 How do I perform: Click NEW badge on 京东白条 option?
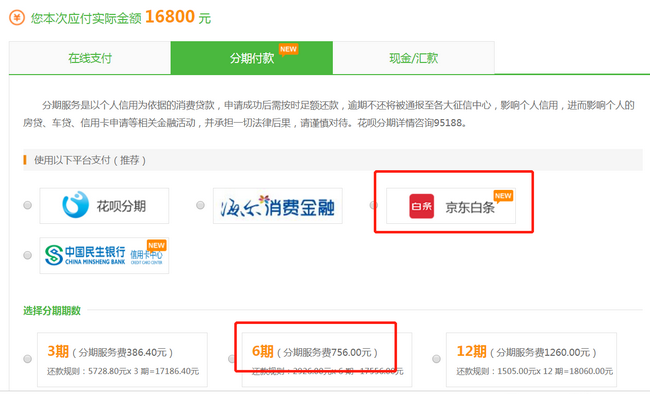(503, 196)
